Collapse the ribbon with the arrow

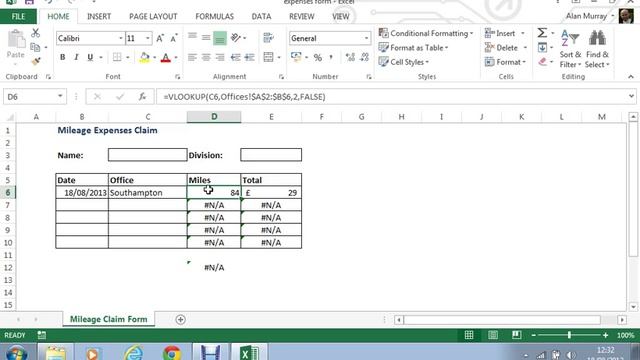(631, 77)
